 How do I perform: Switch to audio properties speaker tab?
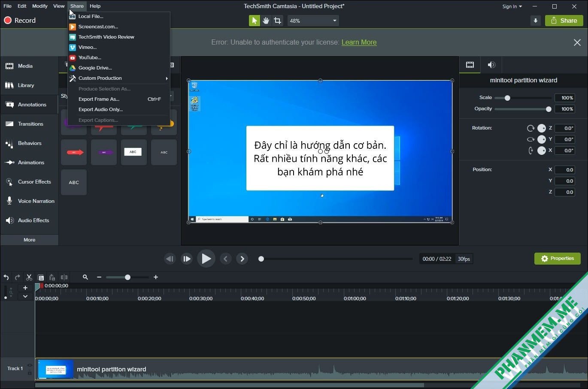coord(491,65)
